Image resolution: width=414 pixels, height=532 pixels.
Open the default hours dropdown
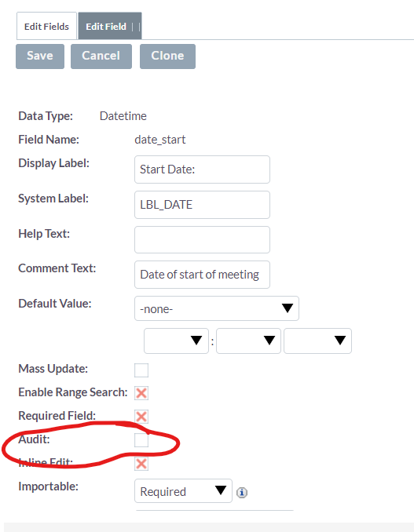tap(176, 341)
